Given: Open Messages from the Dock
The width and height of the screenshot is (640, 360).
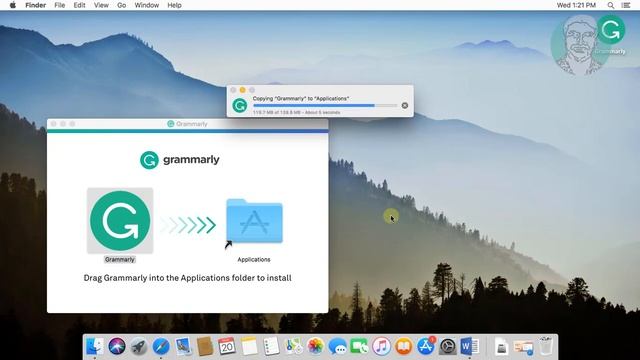Looking at the screenshot, I should tap(337, 347).
